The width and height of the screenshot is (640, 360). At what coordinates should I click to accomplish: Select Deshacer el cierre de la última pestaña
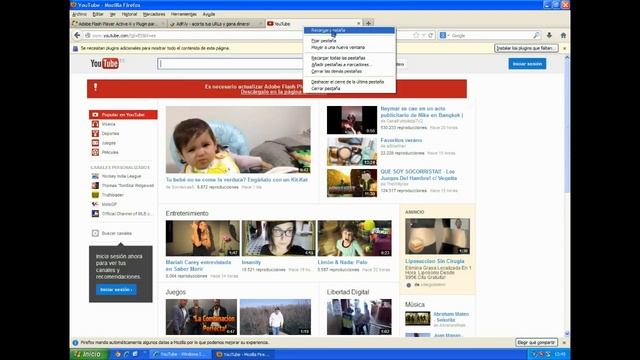point(349,82)
